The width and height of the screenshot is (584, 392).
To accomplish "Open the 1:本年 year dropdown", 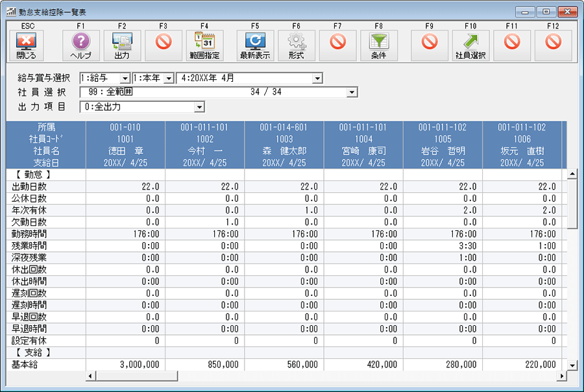I will tap(169, 79).
